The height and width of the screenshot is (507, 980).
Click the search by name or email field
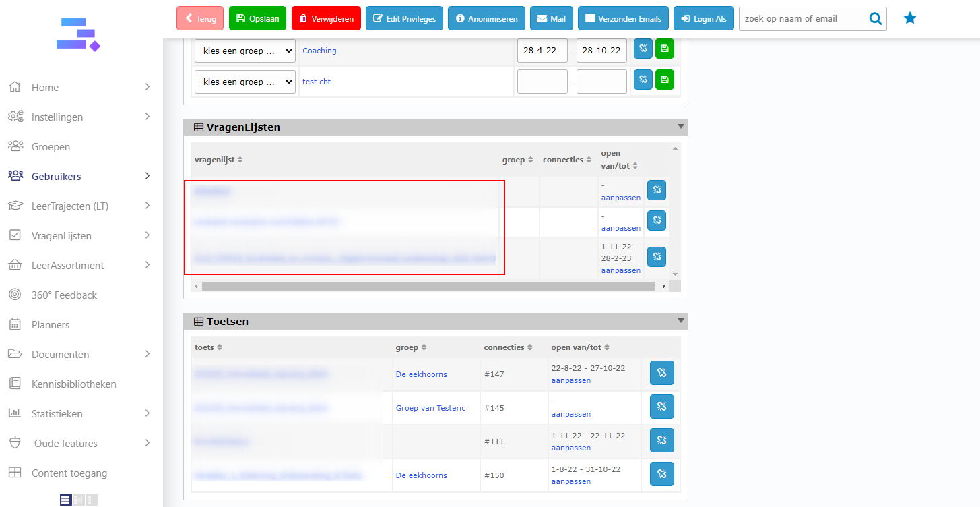[802, 19]
